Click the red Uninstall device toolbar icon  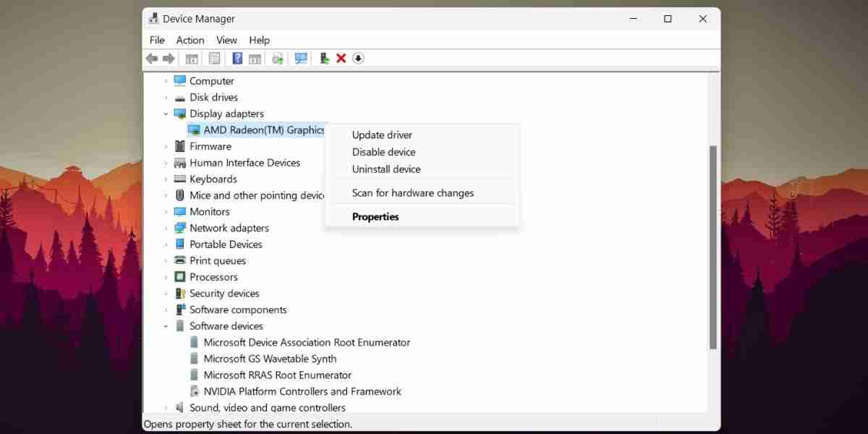point(341,59)
